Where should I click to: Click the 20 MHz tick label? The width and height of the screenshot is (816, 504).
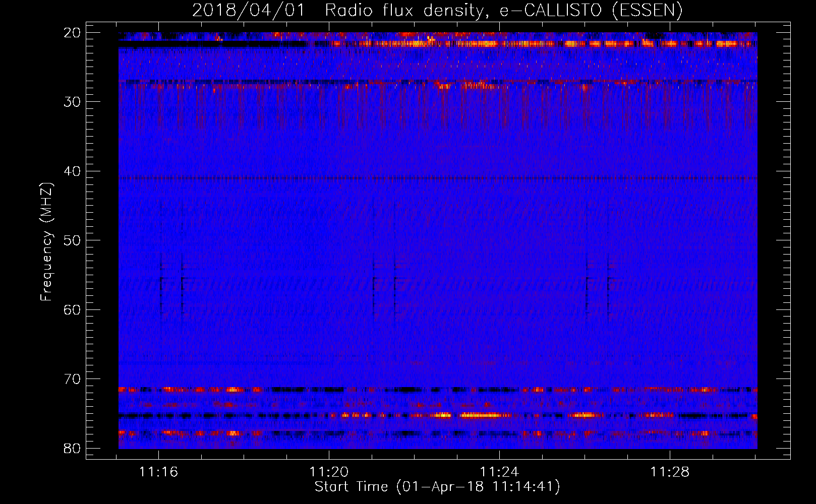[73, 33]
